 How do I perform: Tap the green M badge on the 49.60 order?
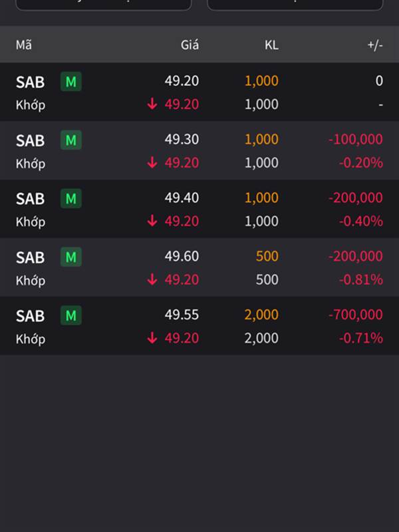click(x=71, y=257)
